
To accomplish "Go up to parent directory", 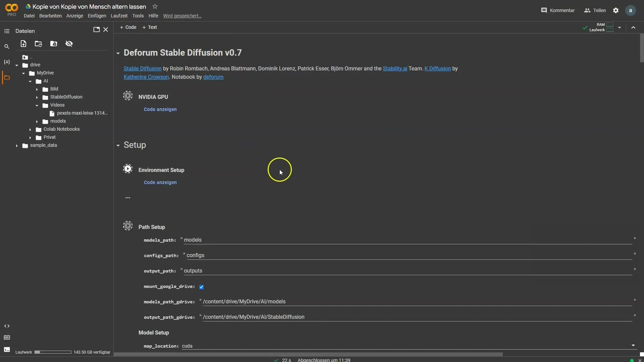I will point(28,57).
